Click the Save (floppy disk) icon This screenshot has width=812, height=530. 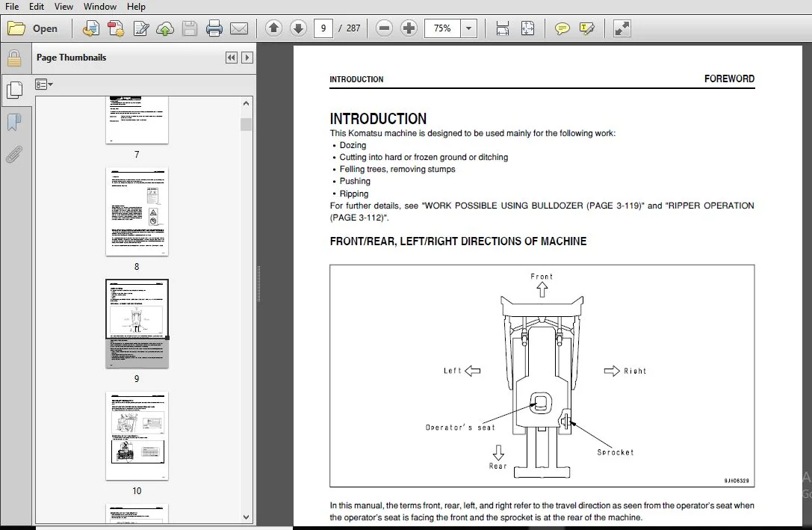click(x=190, y=28)
